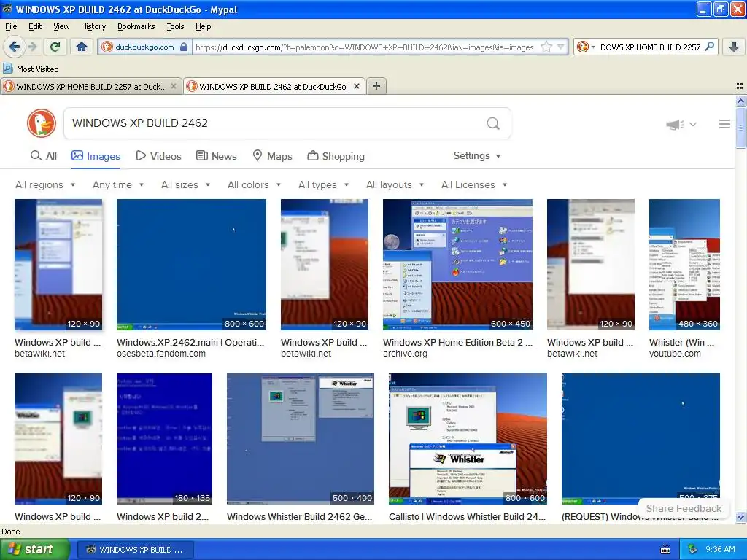
Task: Expand the All types filter
Action: point(323,184)
